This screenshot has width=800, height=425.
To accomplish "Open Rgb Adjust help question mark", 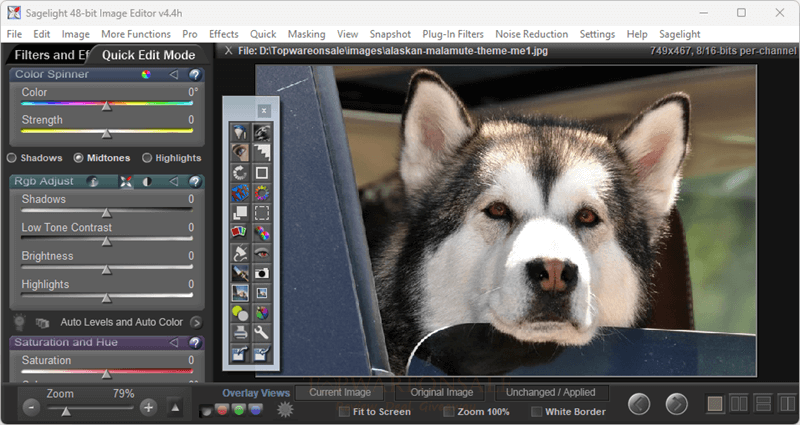I will 194,182.
